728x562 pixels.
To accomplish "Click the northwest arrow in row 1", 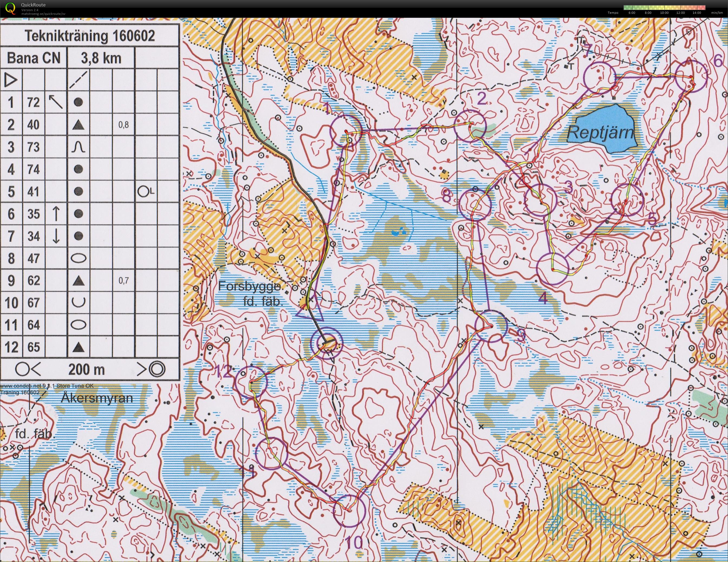I will point(56,102).
